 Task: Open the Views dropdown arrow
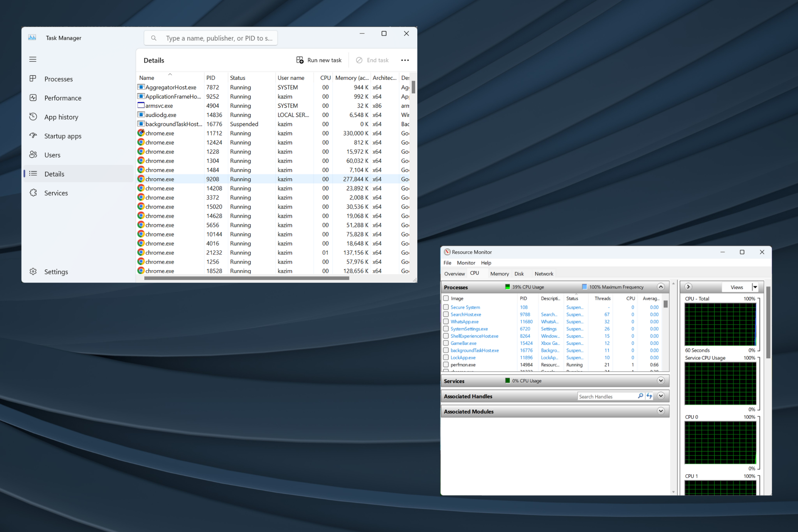point(756,287)
